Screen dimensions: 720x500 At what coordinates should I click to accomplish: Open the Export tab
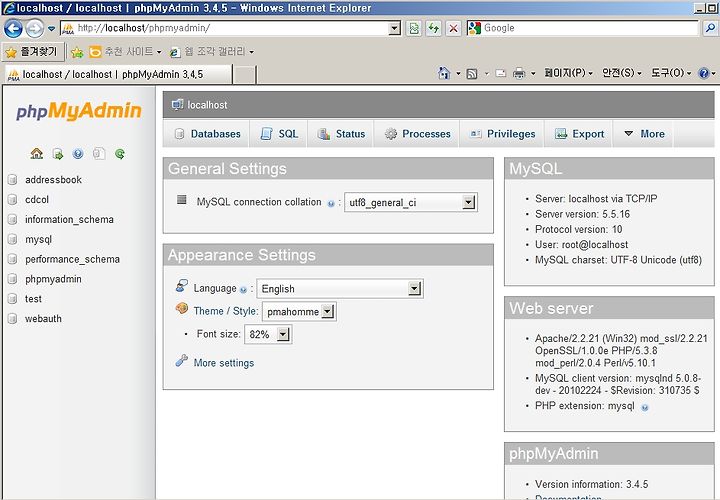(579, 134)
